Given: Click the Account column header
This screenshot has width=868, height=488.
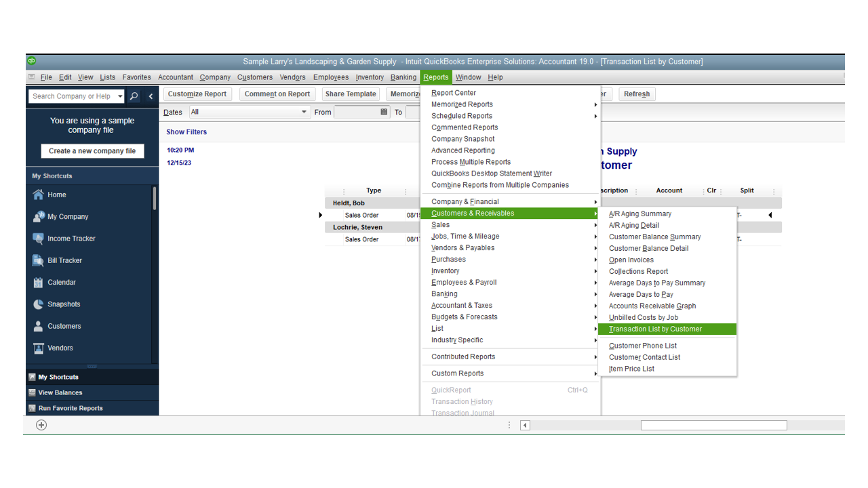Looking at the screenshot, I should [x=669, y=190].
